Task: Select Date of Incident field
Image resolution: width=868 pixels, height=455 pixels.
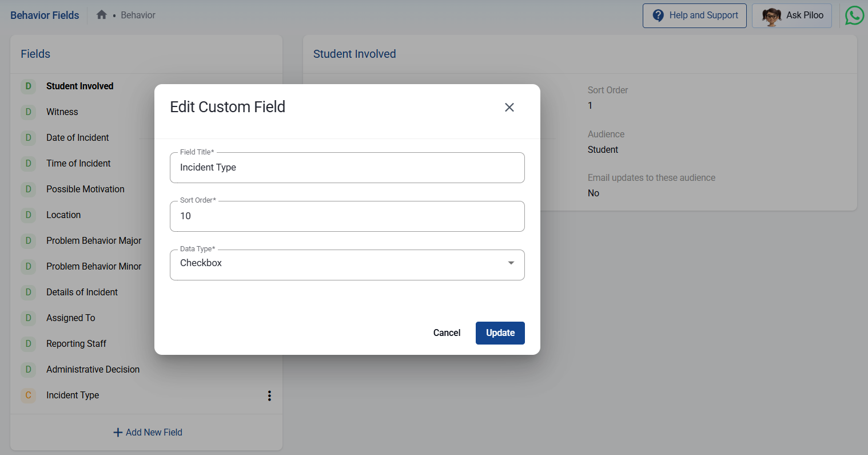Action: [77, 138]
